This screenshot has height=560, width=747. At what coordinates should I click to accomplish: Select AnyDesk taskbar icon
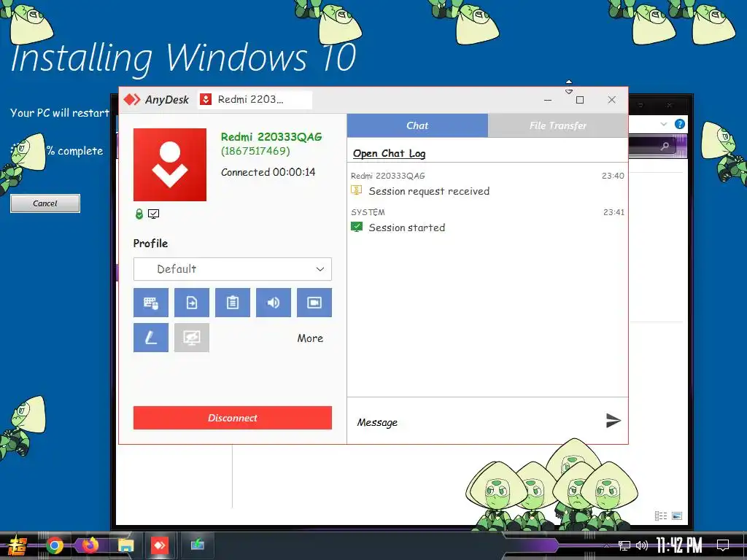[160, 545]
